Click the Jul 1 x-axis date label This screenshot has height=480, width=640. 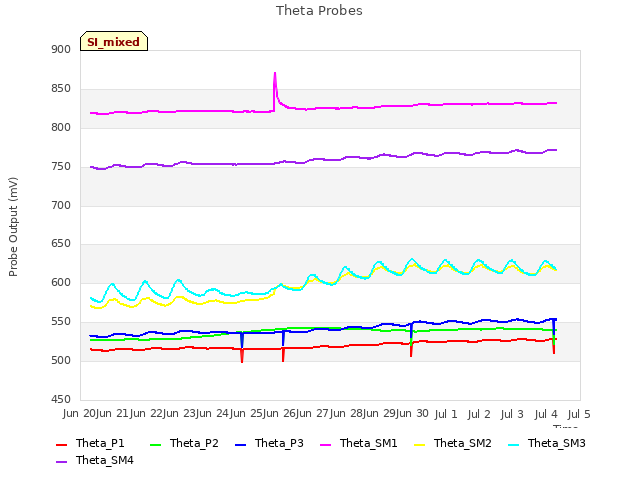446,414
